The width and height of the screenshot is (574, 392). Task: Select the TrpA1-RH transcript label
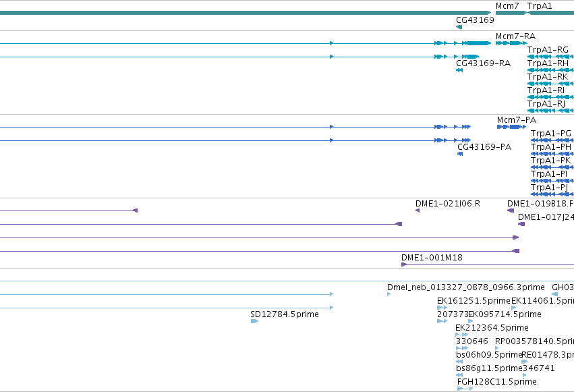(x=548, y=63)
